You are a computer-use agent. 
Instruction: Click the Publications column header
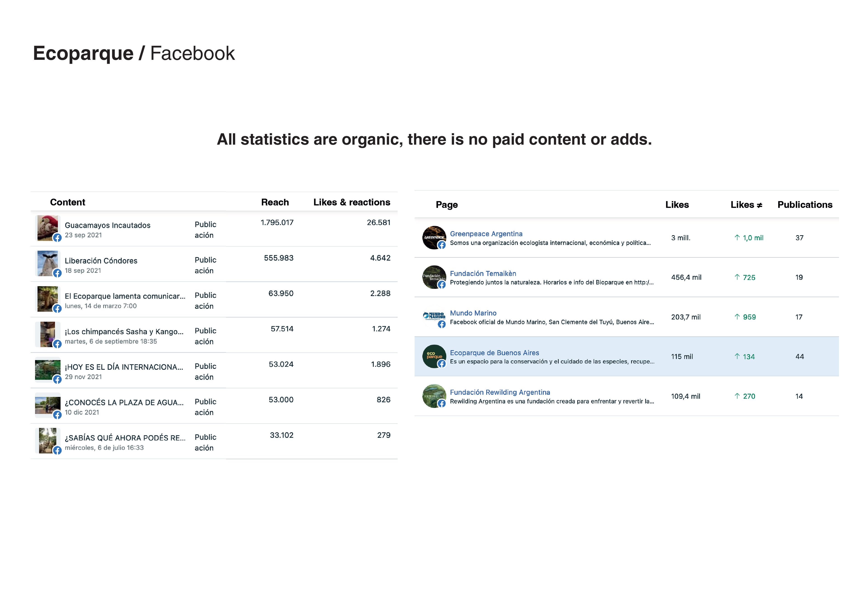coord(804,204)
